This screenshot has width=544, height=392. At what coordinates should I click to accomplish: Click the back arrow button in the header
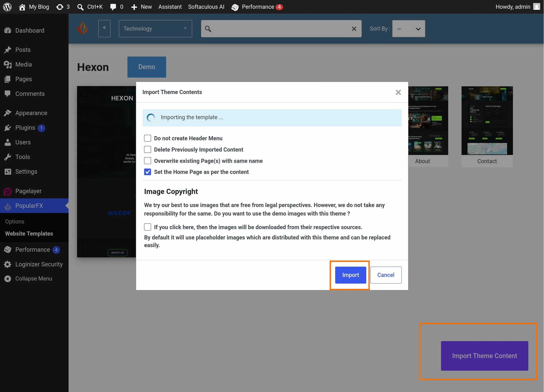[x=104, y=29]
